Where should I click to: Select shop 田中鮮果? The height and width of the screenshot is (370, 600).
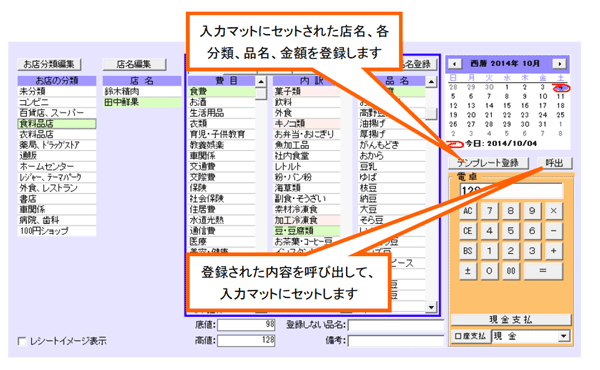click(142, 102)
